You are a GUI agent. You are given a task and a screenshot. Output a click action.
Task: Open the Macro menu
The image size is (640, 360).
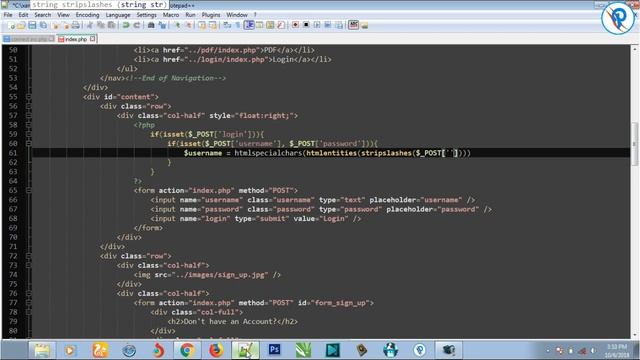pyautogui.click(x=171, y=15)
